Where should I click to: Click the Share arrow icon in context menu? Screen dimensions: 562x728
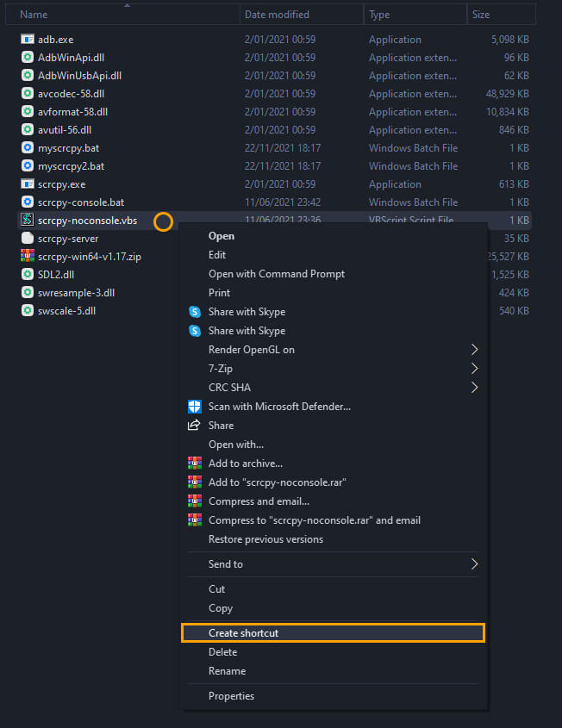[194, 426]
